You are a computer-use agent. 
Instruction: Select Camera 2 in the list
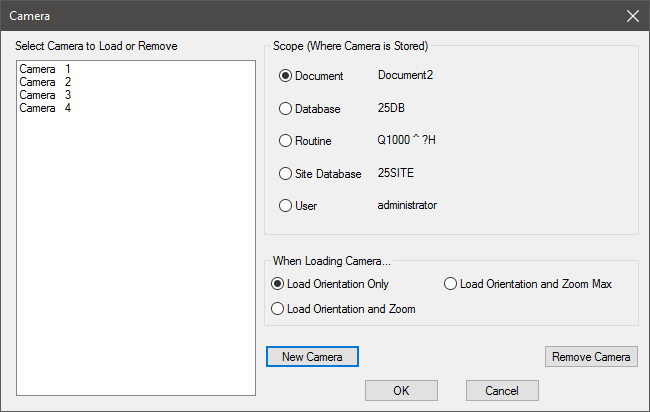(x=45, y=82)
